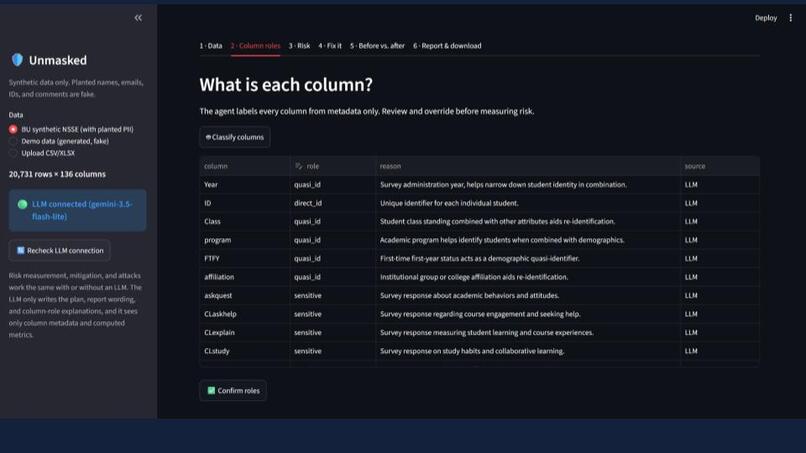Edit the role cell for Class row

[x=333, y=222]
